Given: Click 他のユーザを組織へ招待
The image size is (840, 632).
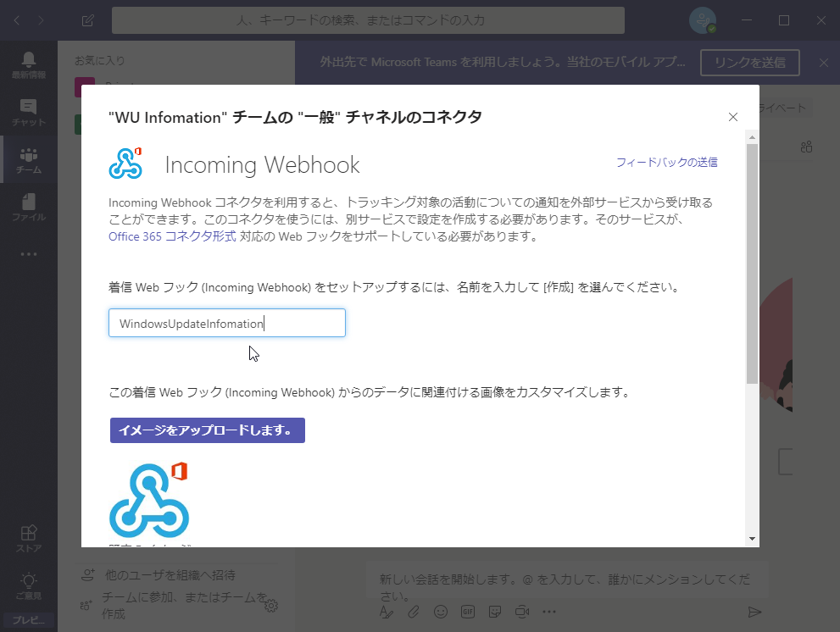Looking at the screenshot, I should 170,575.
